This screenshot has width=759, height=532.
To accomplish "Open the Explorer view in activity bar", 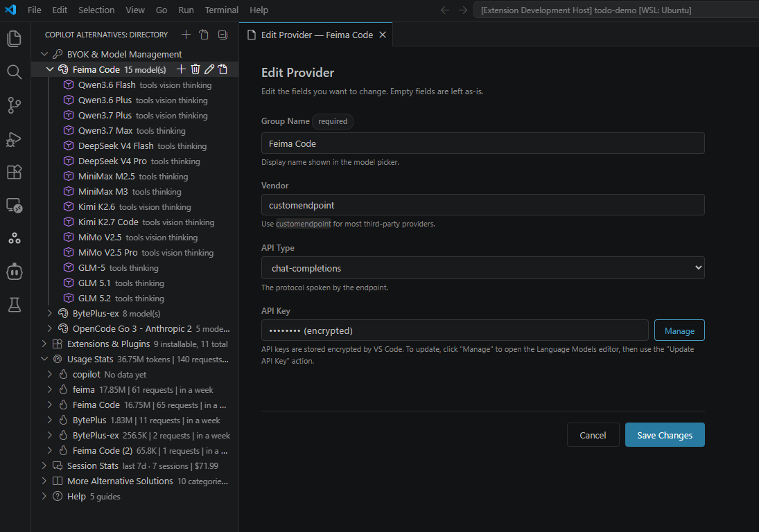I will 15,39.
